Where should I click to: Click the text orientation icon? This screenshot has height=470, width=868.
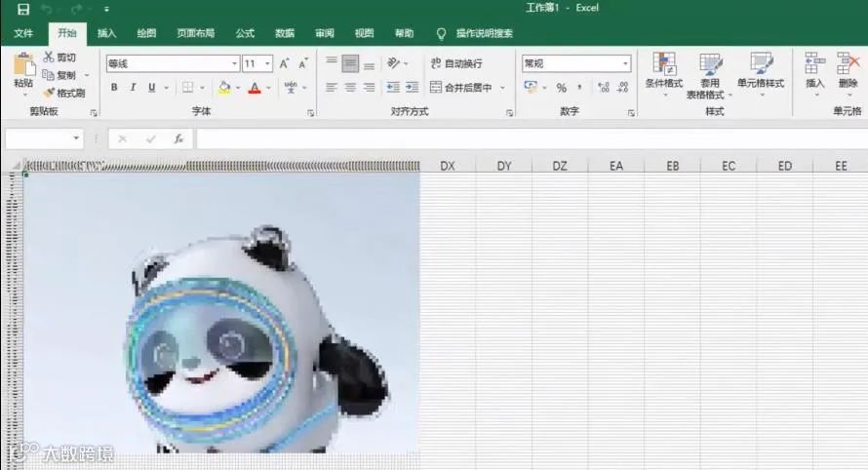(394, 63)
